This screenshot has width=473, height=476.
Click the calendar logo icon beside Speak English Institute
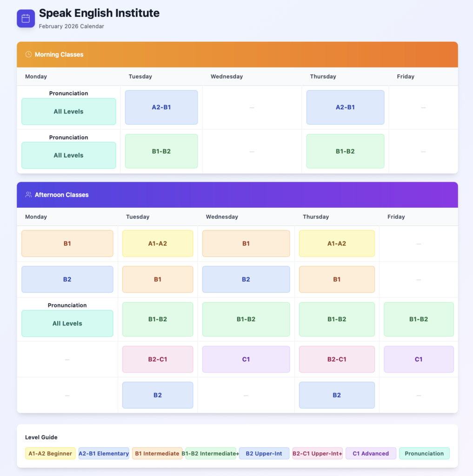coord(26,19)
